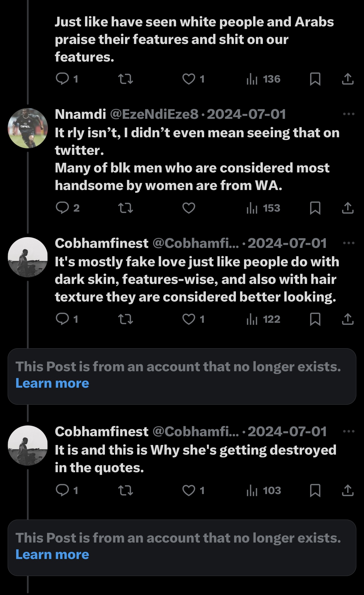The image size is (364, 595).
Task: Reply to Cobhamfinest's 'fake love' post
Action: click(x=61, y=320)
